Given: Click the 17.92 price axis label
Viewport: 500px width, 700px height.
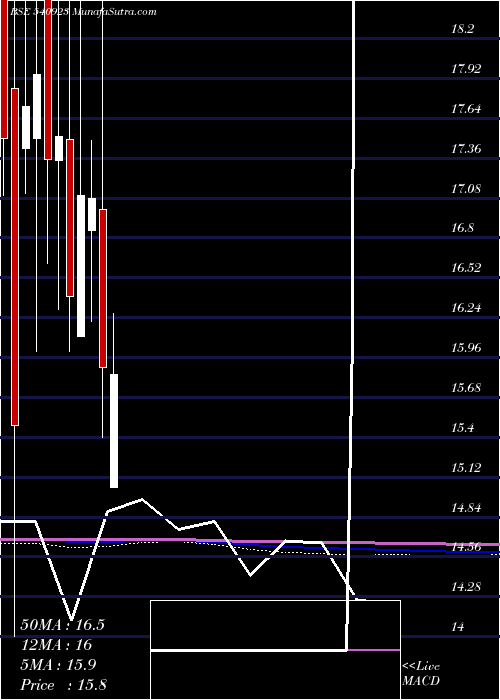Looking at the screenshot, I should [466, 69].
